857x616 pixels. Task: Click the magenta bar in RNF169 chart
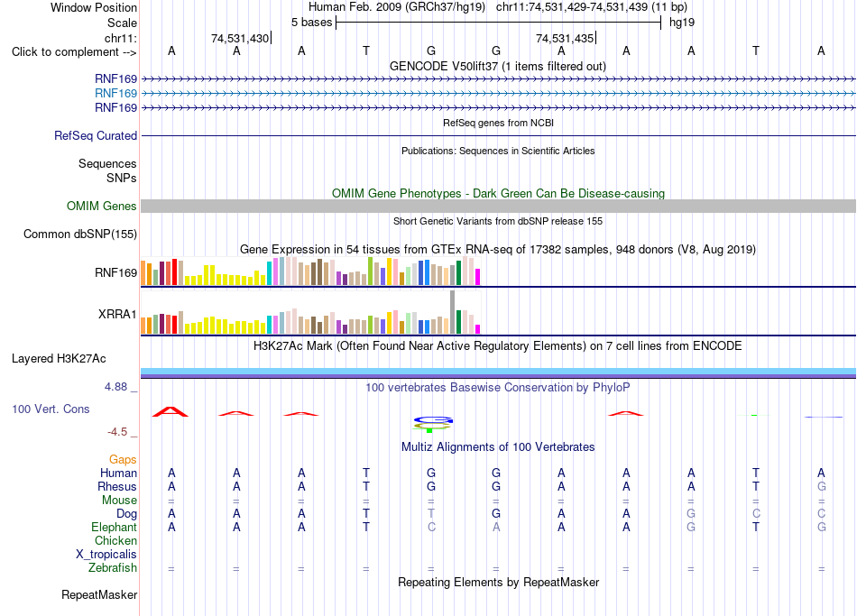click(478, 277)
